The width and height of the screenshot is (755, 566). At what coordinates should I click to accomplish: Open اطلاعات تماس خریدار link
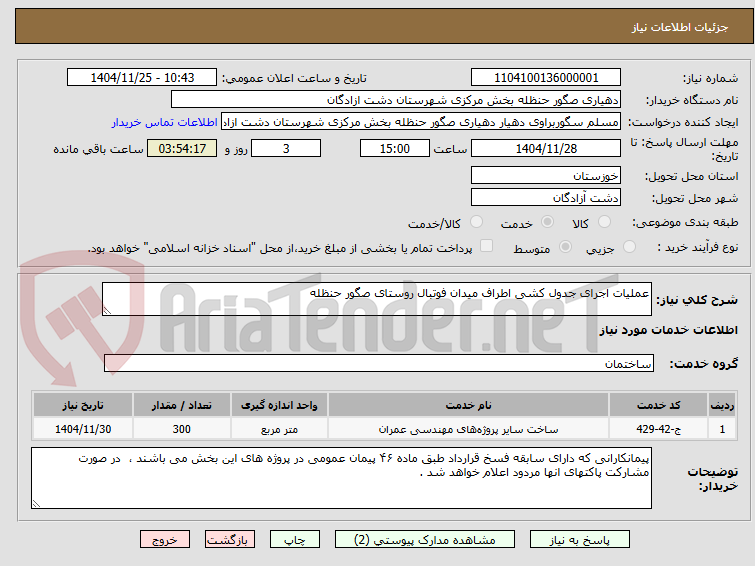point(165,122)
